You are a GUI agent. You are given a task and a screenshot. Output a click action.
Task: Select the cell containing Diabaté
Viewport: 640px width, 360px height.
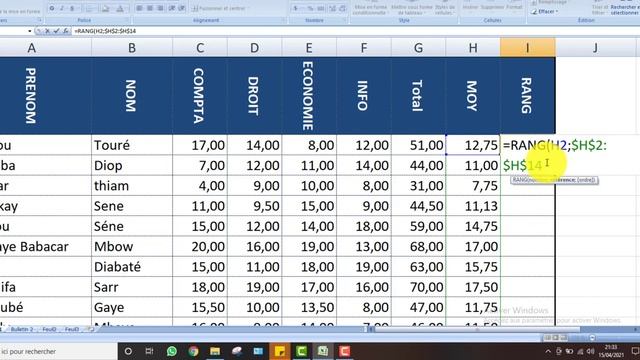tap(132, 267)
